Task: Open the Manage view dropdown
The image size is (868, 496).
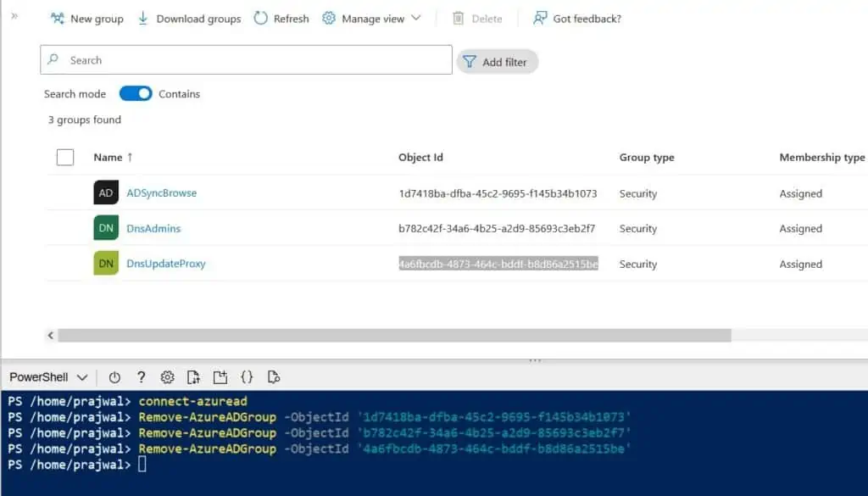Action: coord(371,19)
